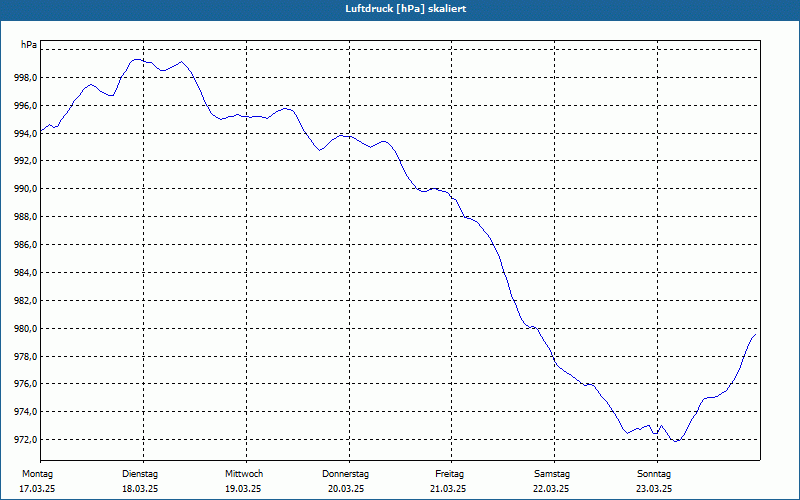Click the date 22.03.25
Viewport: 800px width, 500px height.
pos(551,489)
